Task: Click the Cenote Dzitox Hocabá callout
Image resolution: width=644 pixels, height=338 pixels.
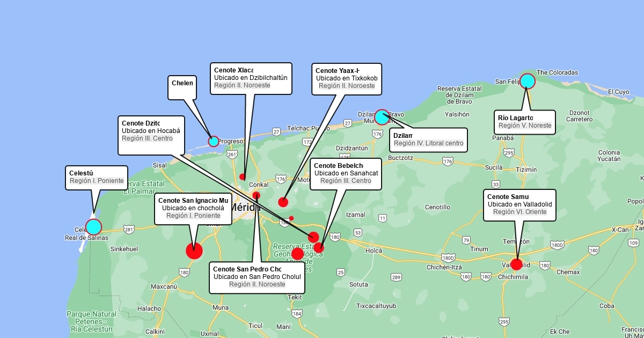Action: (x=150, y=131)
